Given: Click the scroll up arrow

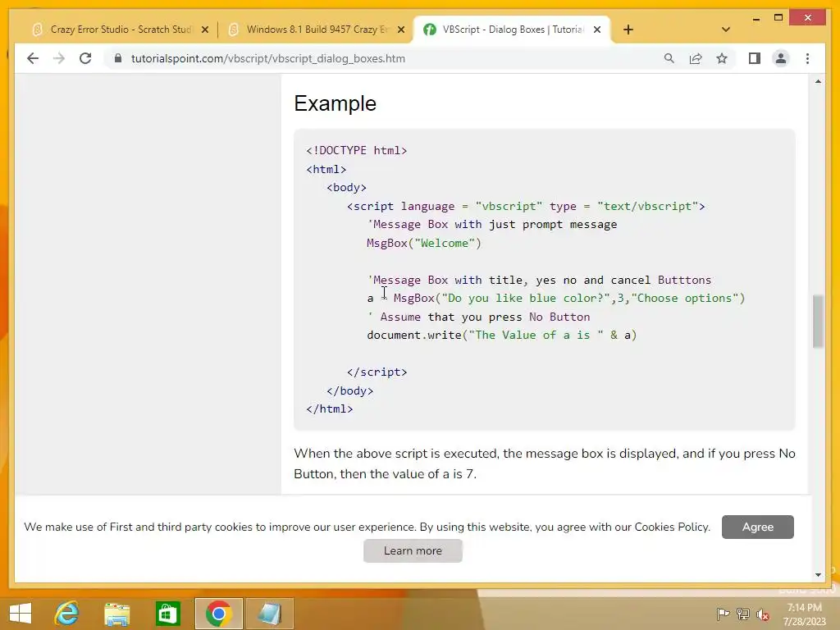Looking at the screenshot, I should [818, 81].
